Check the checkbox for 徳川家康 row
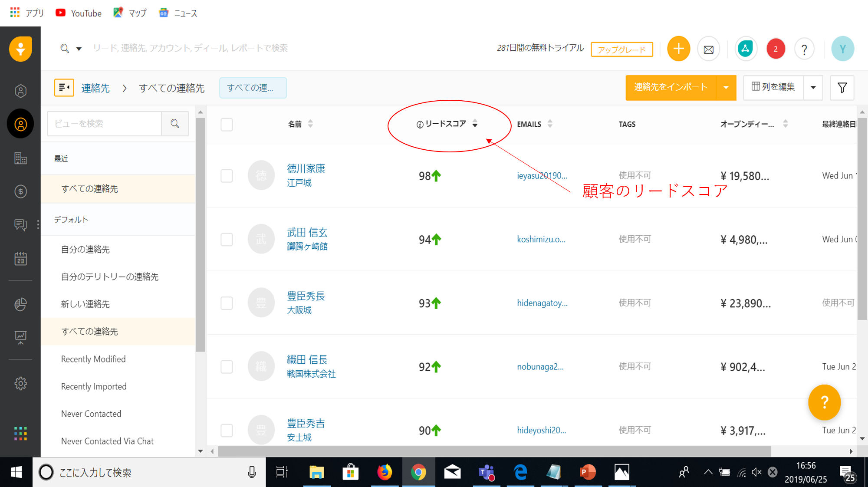868x487 pixels. click(227, 176)
